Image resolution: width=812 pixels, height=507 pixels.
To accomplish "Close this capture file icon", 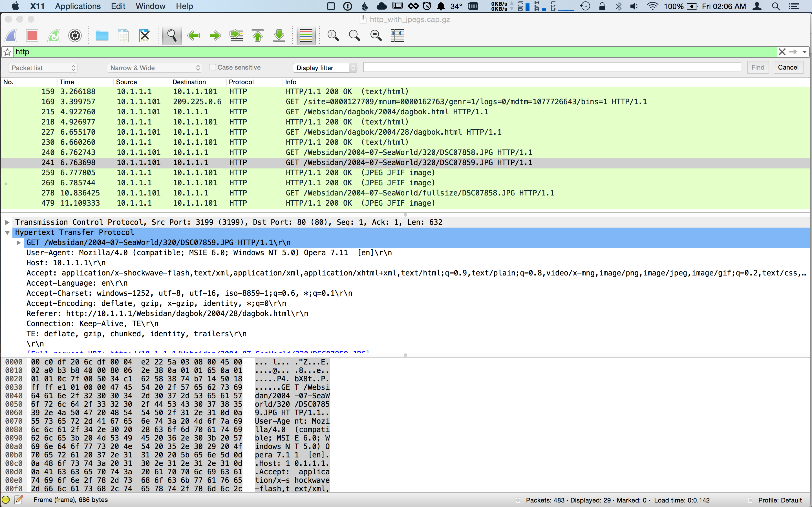I will click(x=145, y=35).
